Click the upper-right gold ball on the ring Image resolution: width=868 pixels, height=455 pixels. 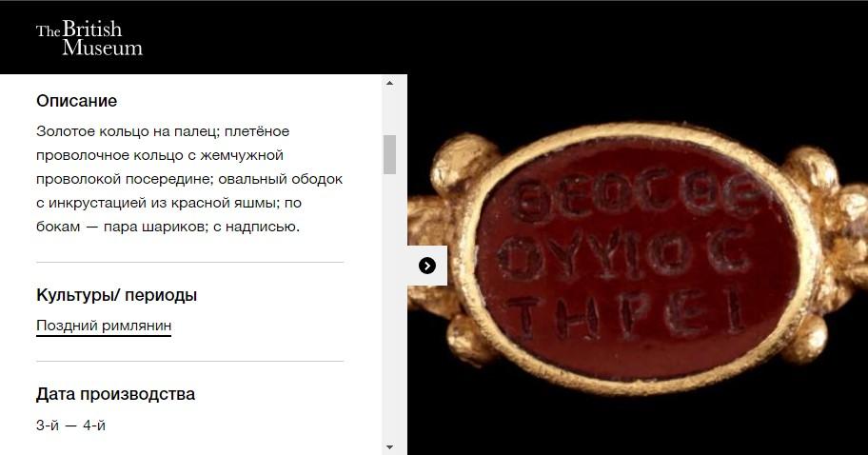click(811, 169)
